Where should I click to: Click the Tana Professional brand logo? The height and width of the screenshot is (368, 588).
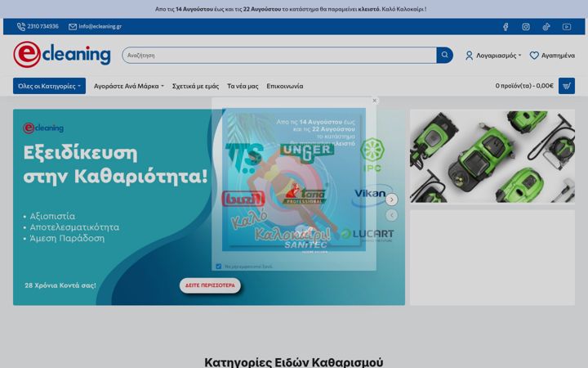click(x=305, y=194)
